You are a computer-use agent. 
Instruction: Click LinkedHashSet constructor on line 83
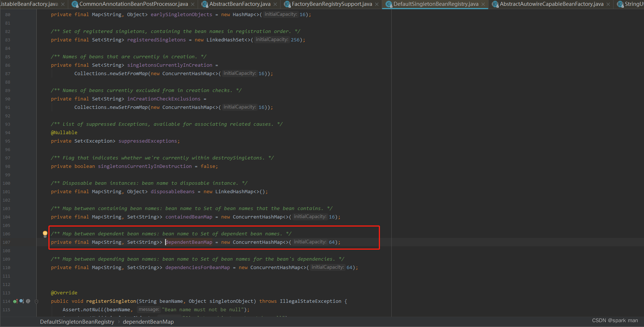(226, 40)
